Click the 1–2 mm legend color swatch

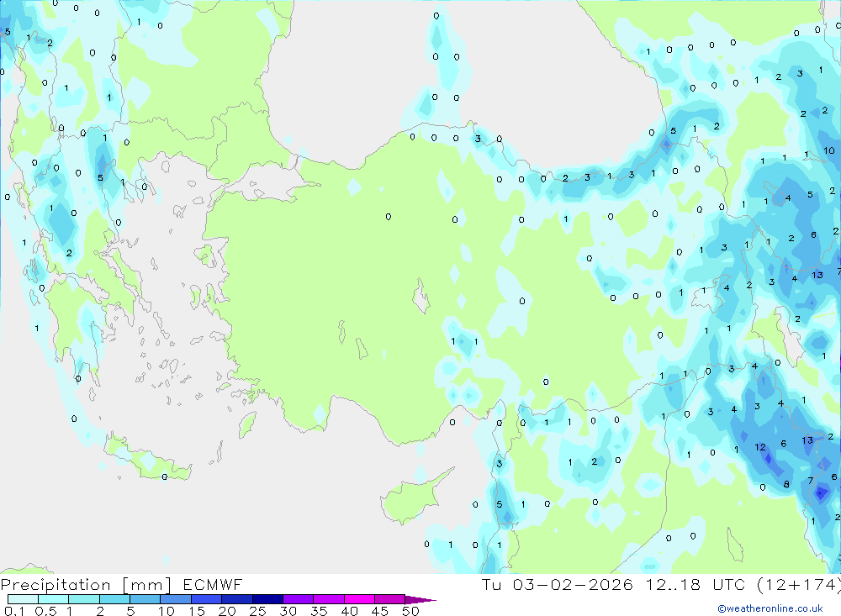pyautogui.click(x=84, y=599)
